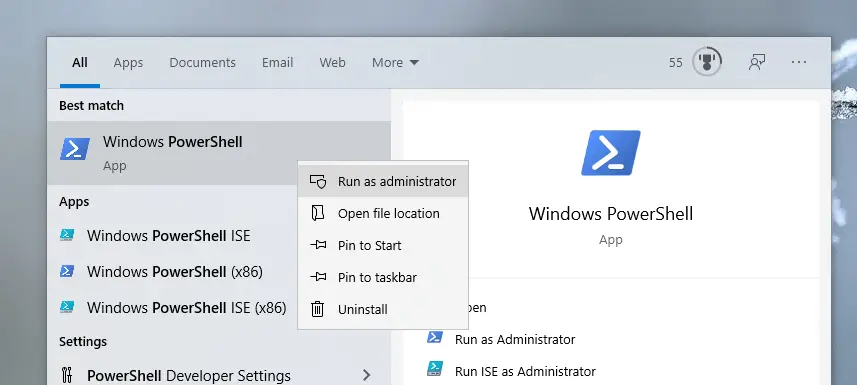Click the Windows PowerShell ISE (x86) list icon
This screenshot has width=857, height=385.
[67, 307]
